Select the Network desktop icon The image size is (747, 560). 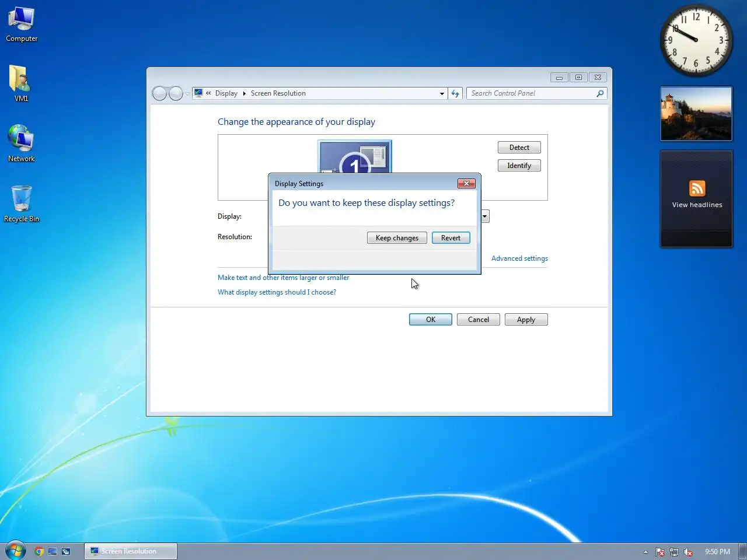(x=21, y=143)
